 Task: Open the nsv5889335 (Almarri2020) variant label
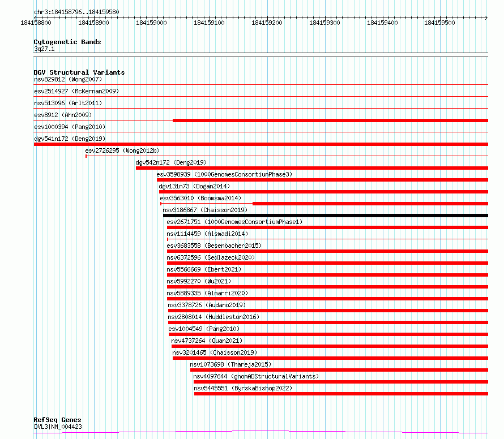pos(207,293)
